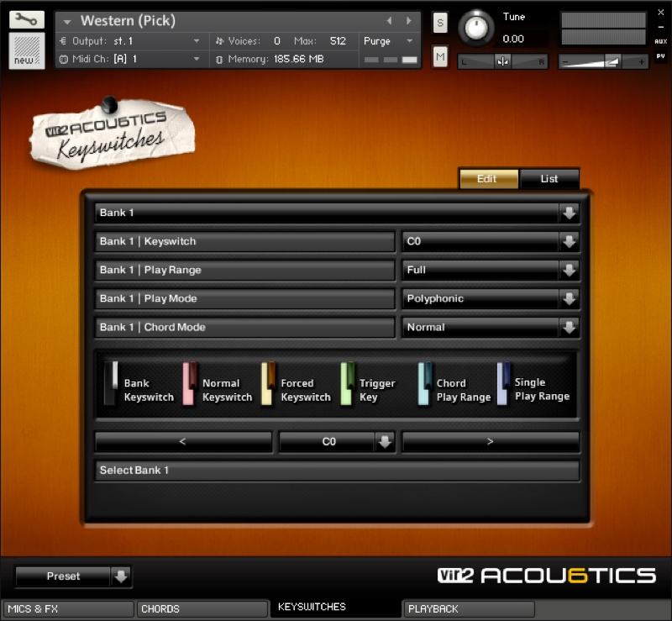672x621 pixels.
Task: Click the previous key '<' button
Action: [x=183, y=441]
